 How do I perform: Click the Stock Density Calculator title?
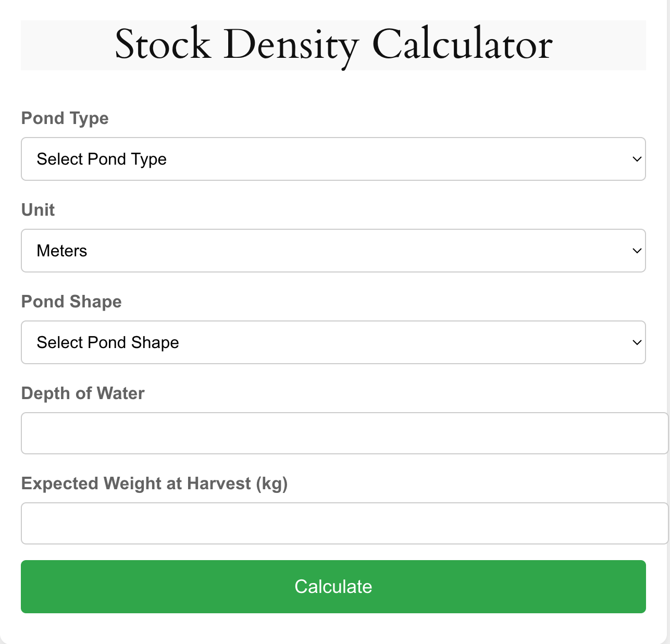click(333, 45)
